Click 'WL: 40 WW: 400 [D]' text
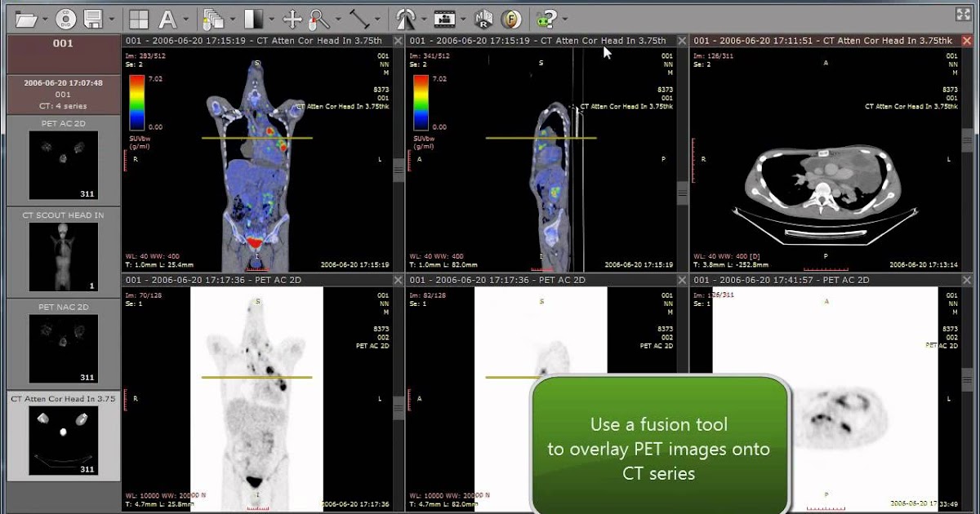The image size is (980, 514). [728, 256]
